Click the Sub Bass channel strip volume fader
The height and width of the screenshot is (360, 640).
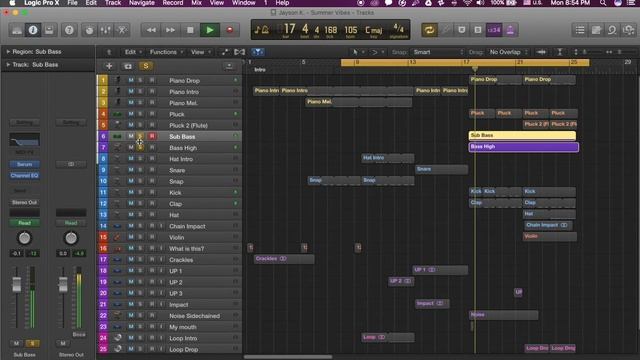coord(16,284)
